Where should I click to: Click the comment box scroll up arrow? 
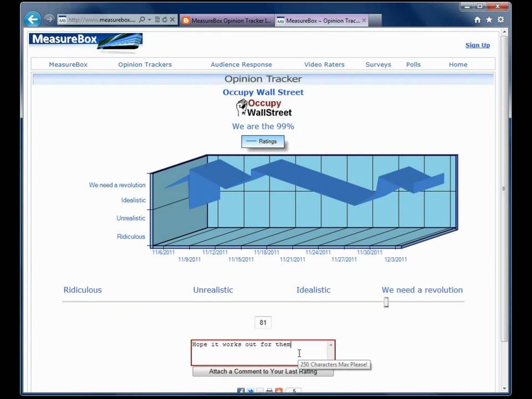tap(331, 345)
